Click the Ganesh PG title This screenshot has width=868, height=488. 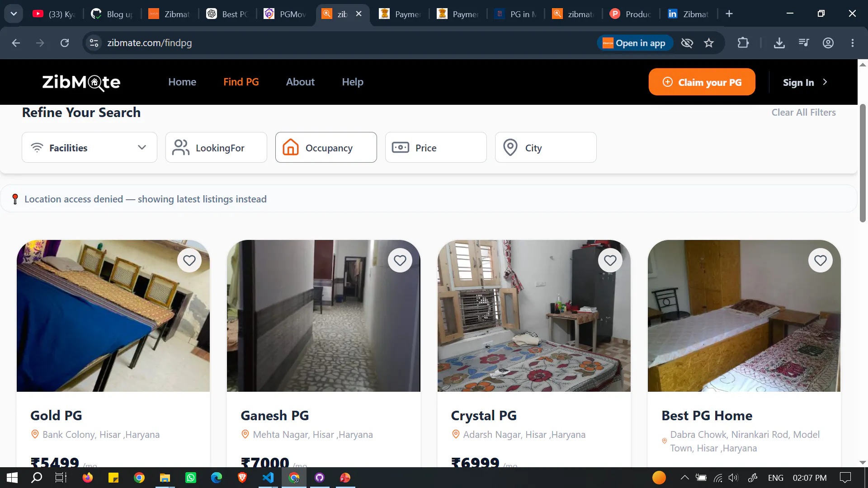tap(274, 415)
